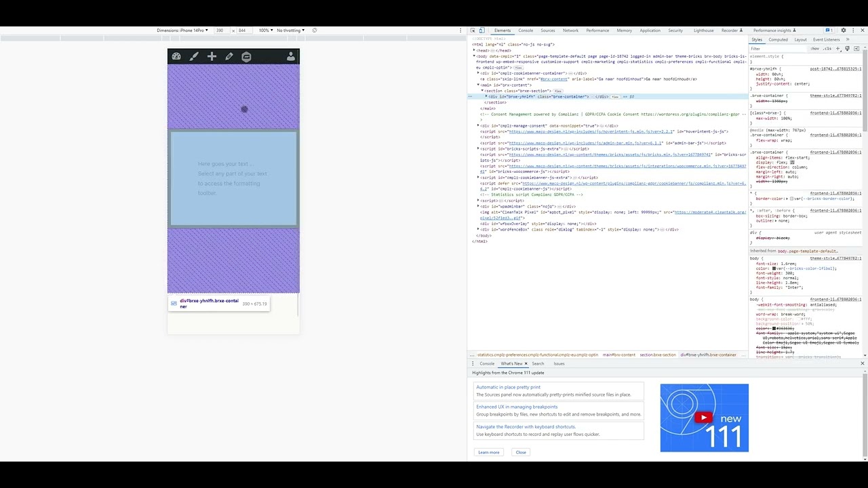Viewport: 868px width, 488px height.
Task: Open the WordPress dashboard icon in admin bar
Action: (176, 57)
